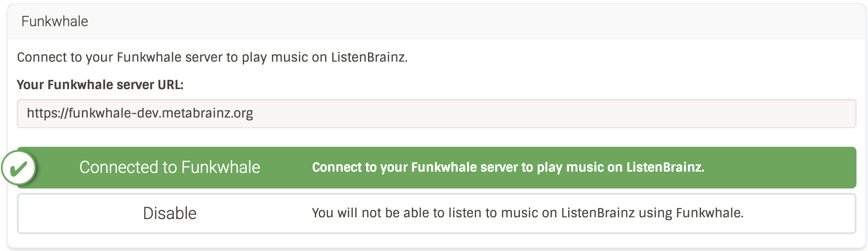The width and height of the screenshot is (868, 251).
Task: Click the 'Disable' title text
Action: coord(170,213)
